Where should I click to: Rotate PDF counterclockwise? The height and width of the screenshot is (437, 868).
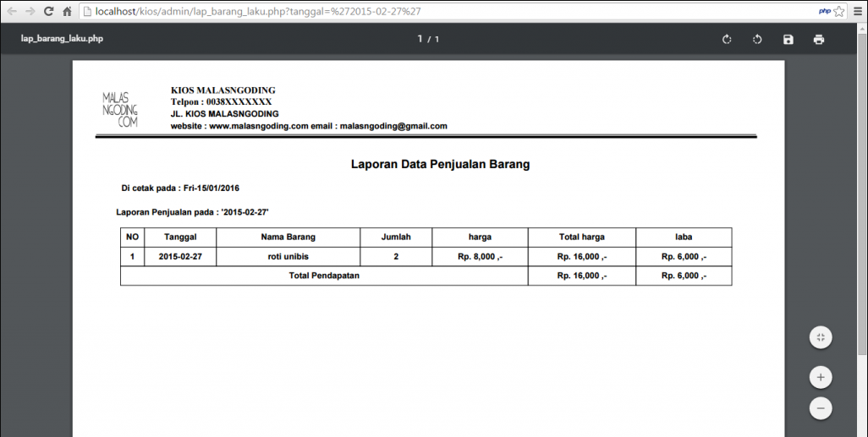pyautogui.click(x=757, y=39)
